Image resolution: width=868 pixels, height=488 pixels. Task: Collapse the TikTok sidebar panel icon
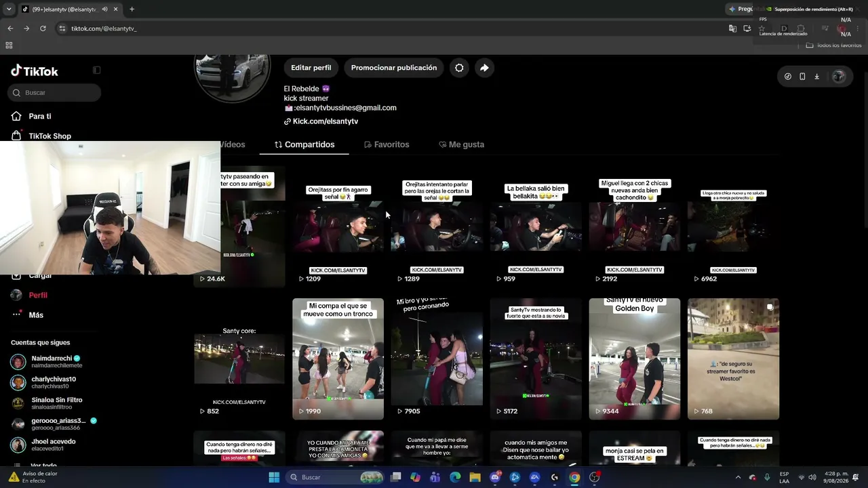click(x=96, y=70)
